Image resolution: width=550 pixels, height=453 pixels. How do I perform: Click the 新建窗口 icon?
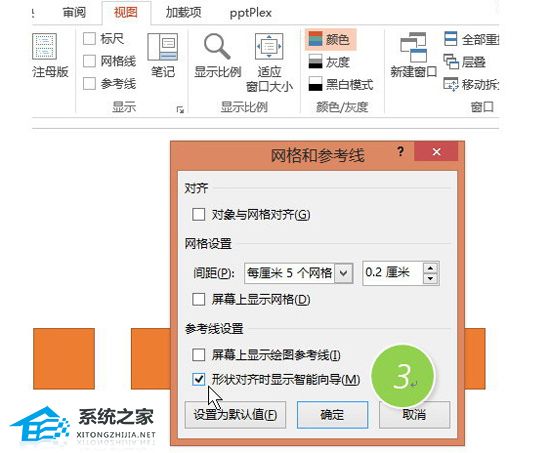414,47
